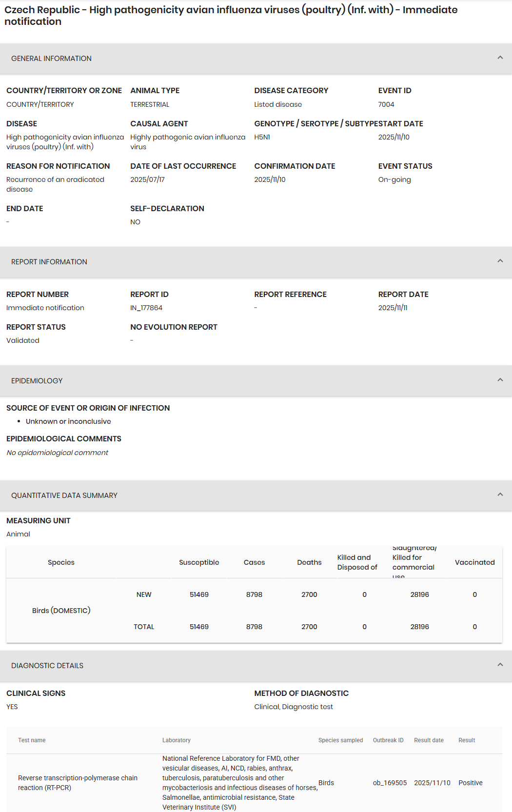Click the Test name column header
The image size is (512, 812).
(x=32, y=740)
